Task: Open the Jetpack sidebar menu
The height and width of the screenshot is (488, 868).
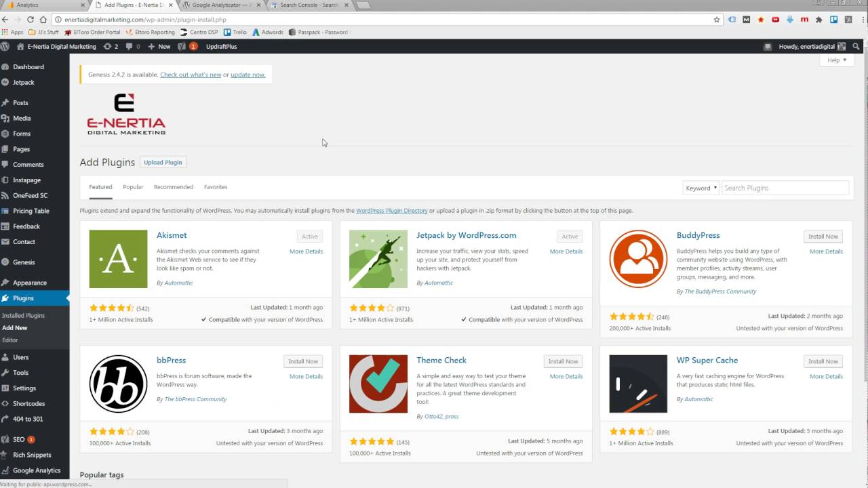Action: click(x=35, y=83)
